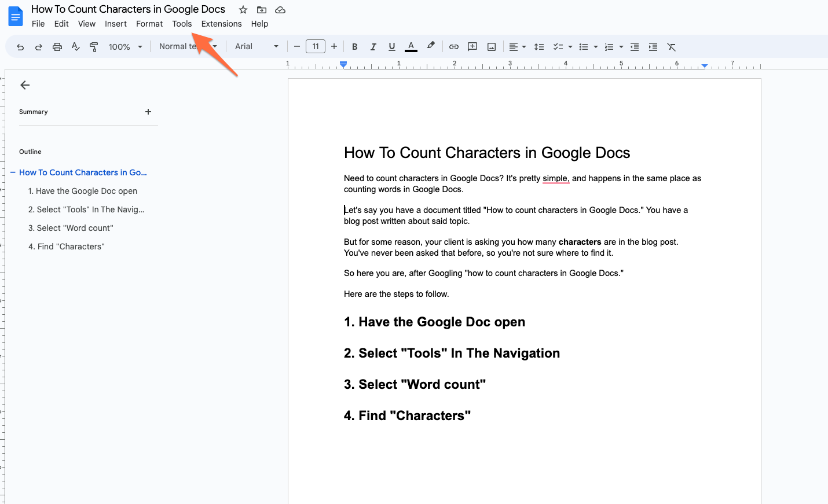Toggle italic formatting
The image size is (828, 504).
coord(373,46)
